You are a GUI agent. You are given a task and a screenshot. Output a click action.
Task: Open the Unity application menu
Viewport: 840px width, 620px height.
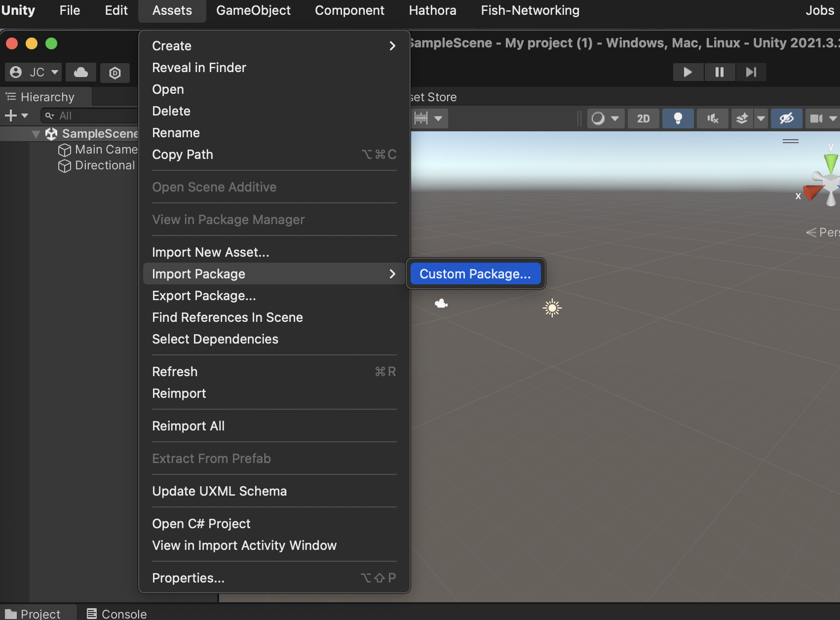click(18, 10)
